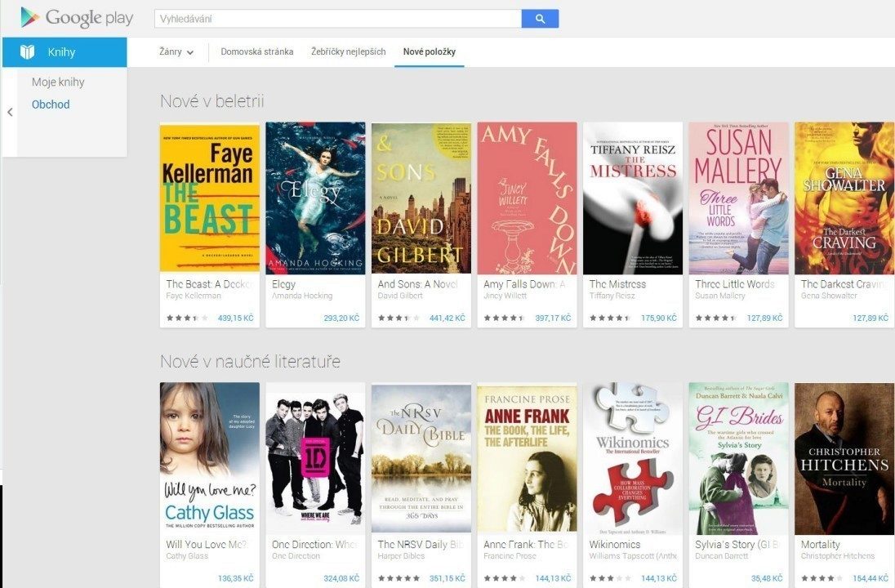Click the price 136,35 Kč

tap(235, 578)
